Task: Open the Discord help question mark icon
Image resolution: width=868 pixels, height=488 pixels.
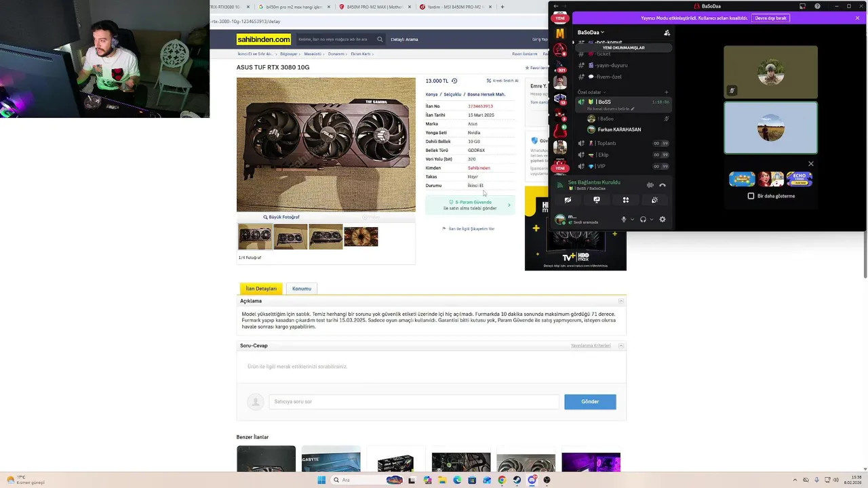Action: click(x=817, y=6)
